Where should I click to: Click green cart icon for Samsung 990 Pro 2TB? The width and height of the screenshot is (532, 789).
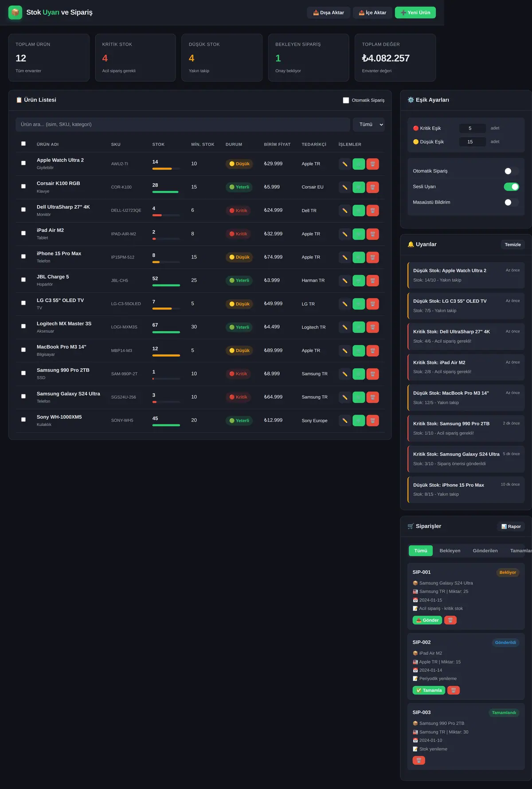pyautogui.click(x=359, y=374)
